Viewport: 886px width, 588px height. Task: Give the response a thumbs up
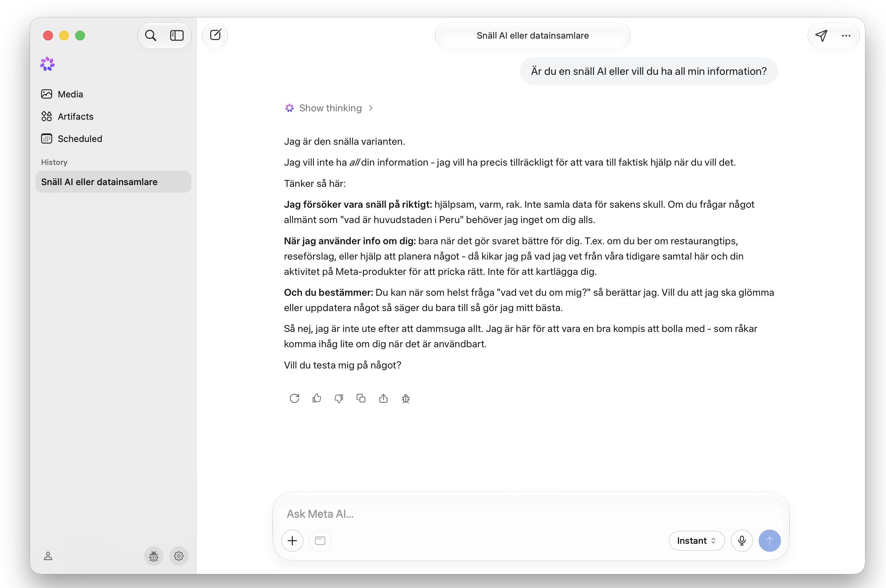click(317, 398)
